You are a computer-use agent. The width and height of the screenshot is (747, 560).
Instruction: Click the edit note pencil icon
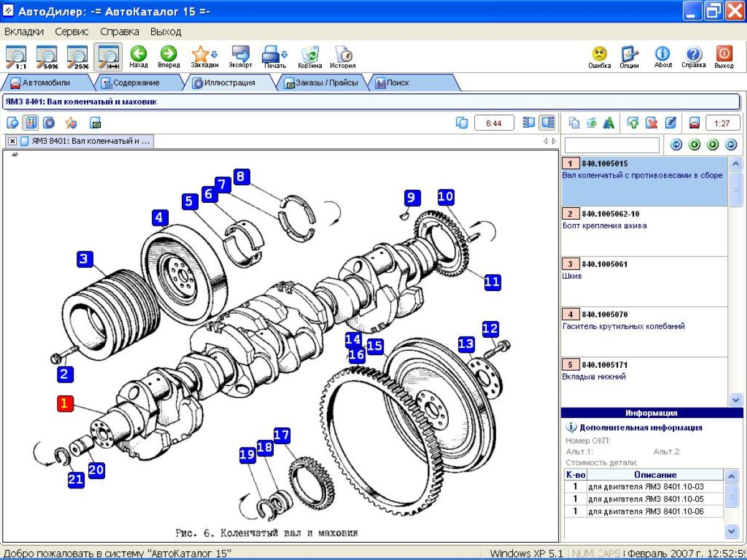670,123
